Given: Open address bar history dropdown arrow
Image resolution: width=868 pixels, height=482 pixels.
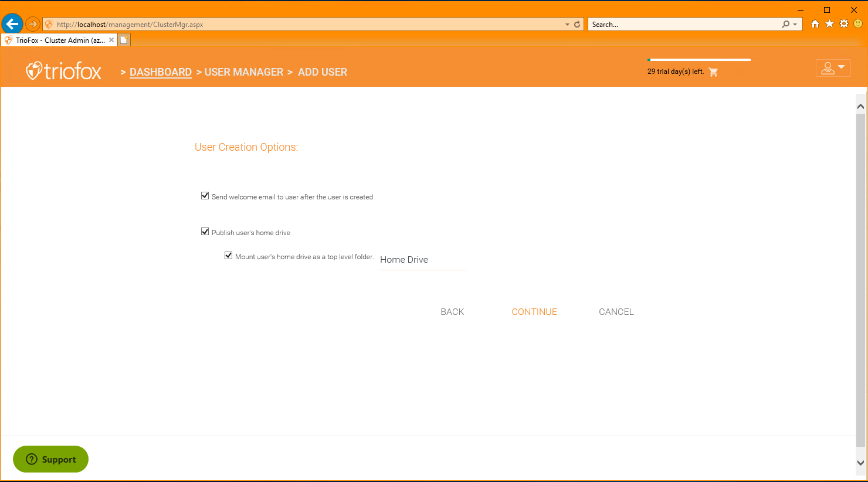Looking at the screenshot, I should [x=567, y=25].
